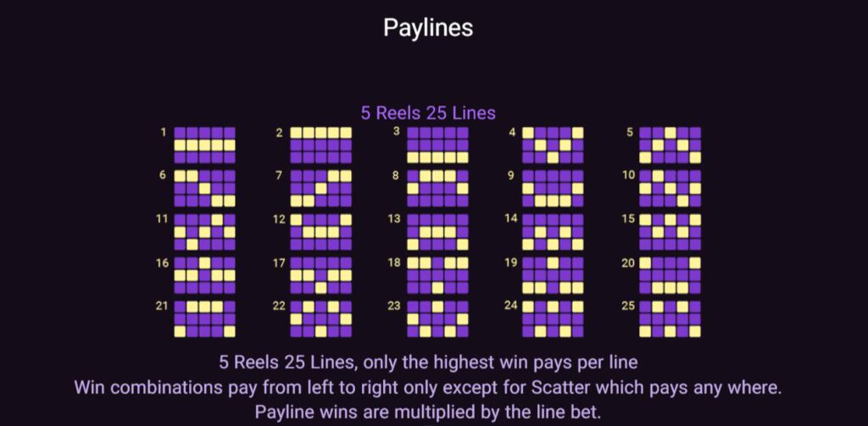
Task: Click the payline 16 pattern
Action: 204,274
